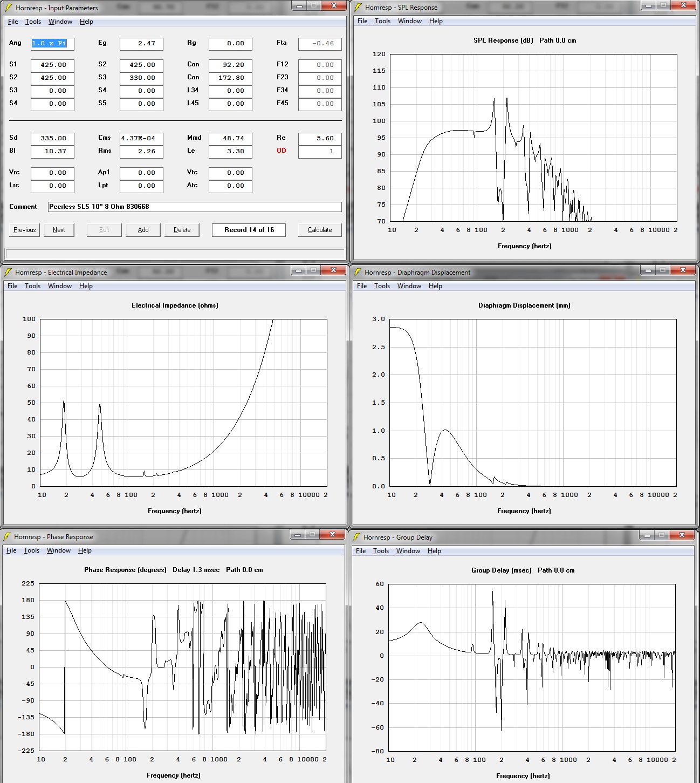The height and width of the screenshot is (783, 700).
Task: Click the Con field with value 172.80
Action: tap(230, 78)
